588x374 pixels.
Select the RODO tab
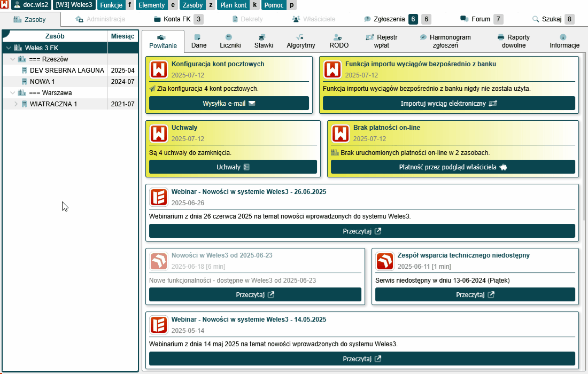pyautogui.click(x=339, y=41)
